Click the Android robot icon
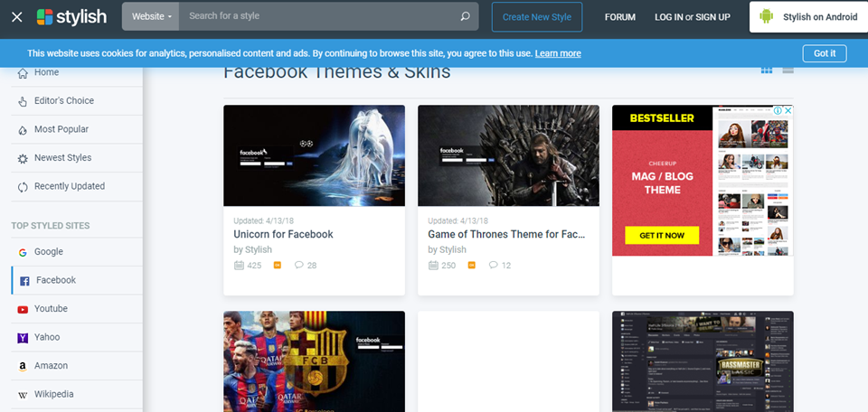The width and height of the screenshot is (868, 412). tap(766, 16)
